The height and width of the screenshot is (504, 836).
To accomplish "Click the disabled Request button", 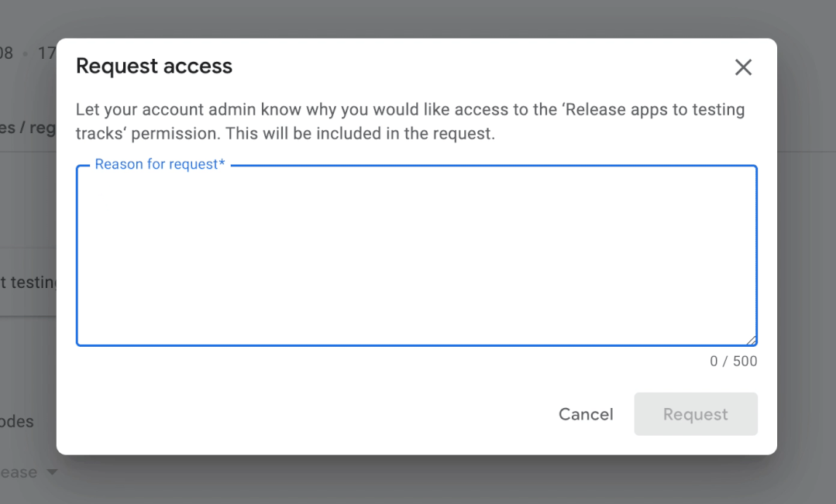I will [x=696, y=414].
